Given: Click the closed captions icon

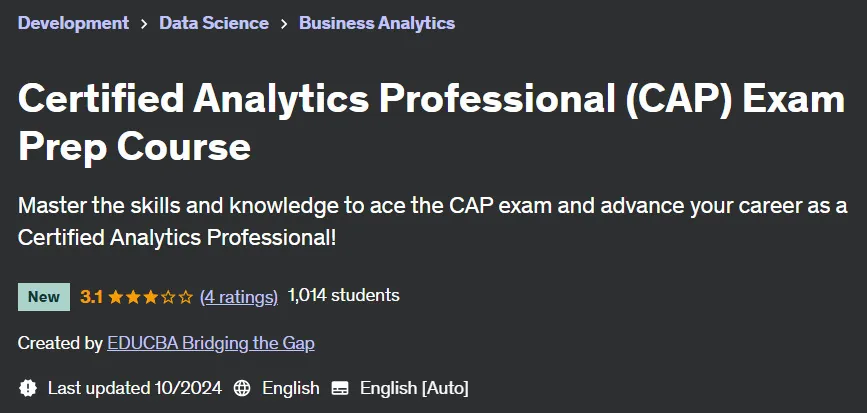Looking at the screenshot, I should click(340, 389).
